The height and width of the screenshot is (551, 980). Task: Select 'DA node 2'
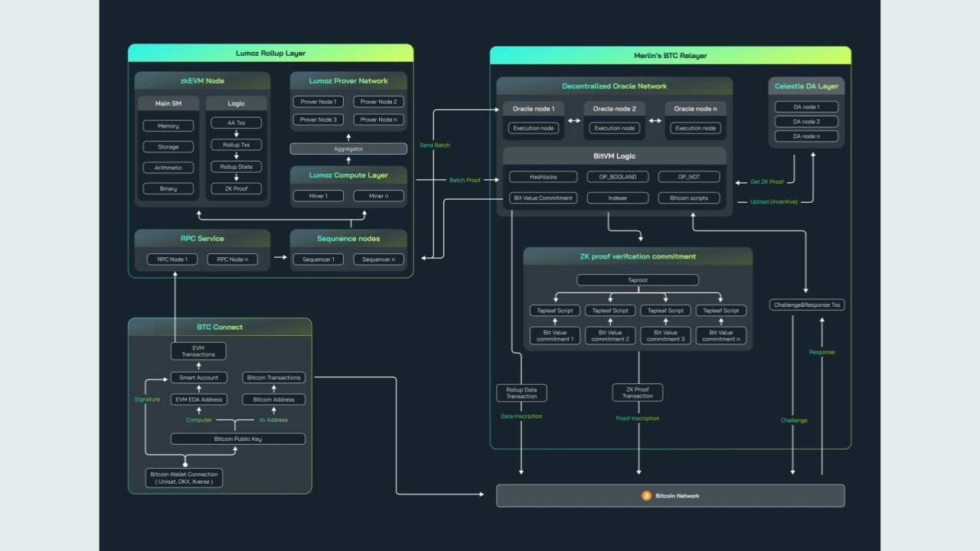click(806, 122)
